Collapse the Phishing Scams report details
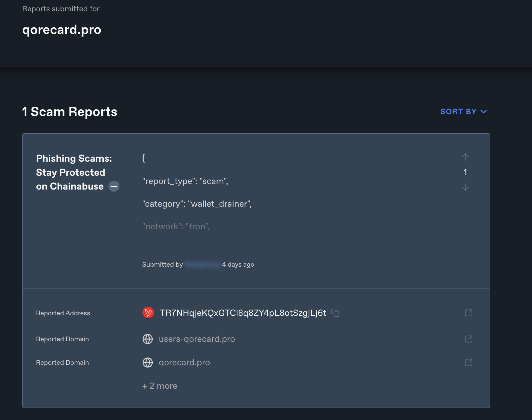 click(x=114, y=186)
